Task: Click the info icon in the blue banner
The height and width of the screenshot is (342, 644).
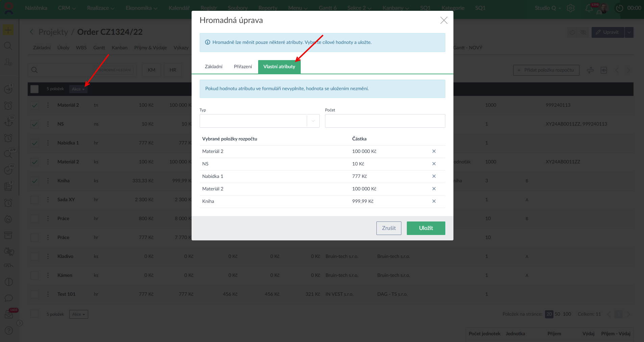Action: (x=207, y=43)
